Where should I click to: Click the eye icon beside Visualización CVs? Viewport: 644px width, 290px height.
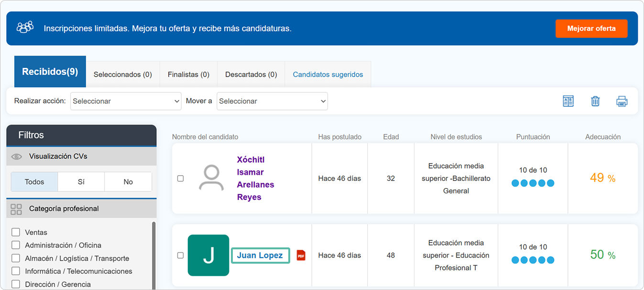click(17, 156)
